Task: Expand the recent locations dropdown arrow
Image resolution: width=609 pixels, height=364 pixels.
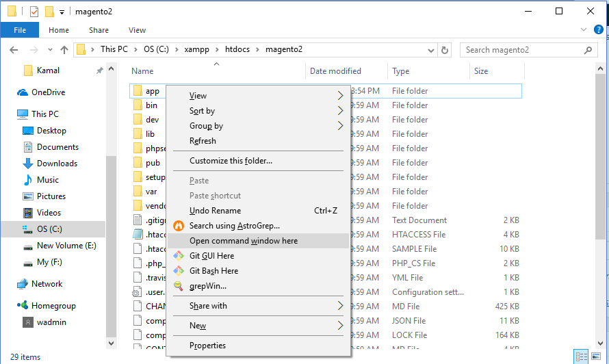Action: click(x=50, y=50)
